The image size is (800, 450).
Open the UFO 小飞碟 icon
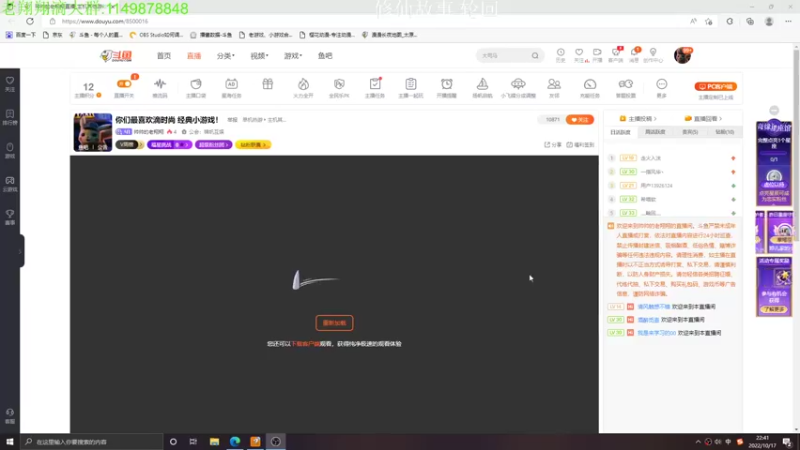(x=518, y=87)
